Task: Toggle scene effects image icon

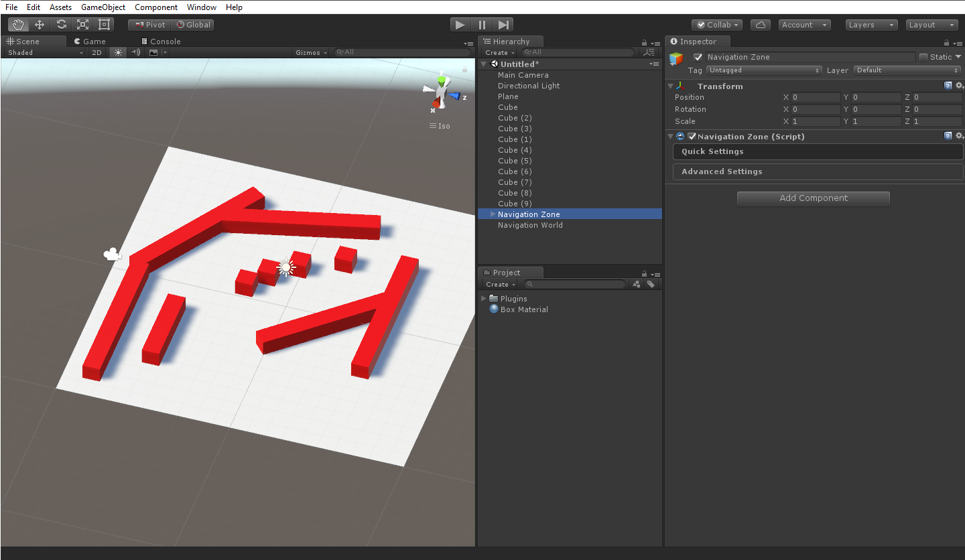Action: click(x=153, y=52)
